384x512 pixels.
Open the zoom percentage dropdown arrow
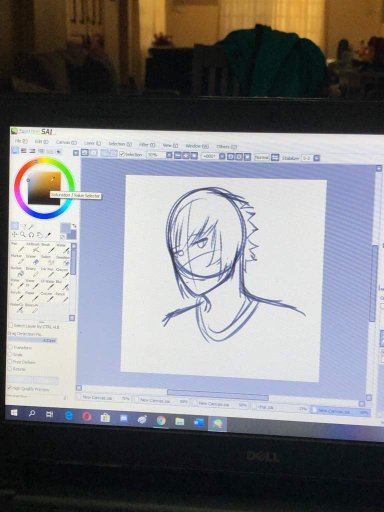[x=169, y=155]
